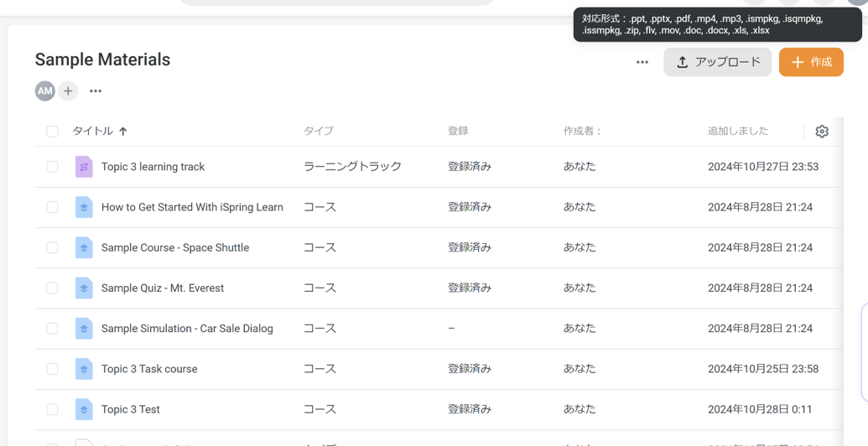
Task: Open How to Get Started With iSpring Learn
Action: tap(192, 207)
